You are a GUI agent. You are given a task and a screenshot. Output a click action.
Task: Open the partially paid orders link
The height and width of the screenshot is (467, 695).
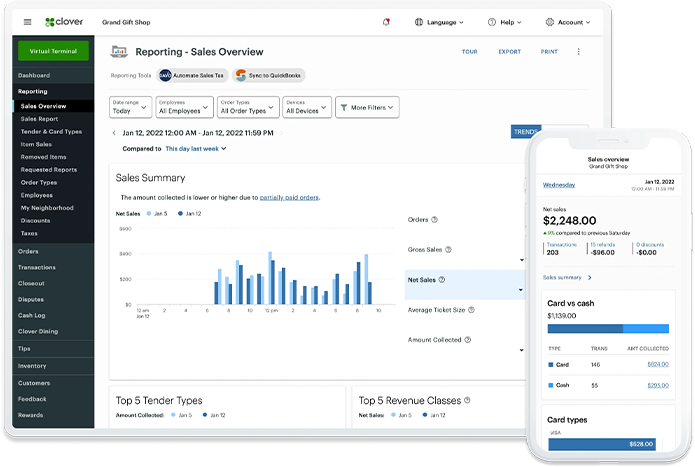coord(289,197)
